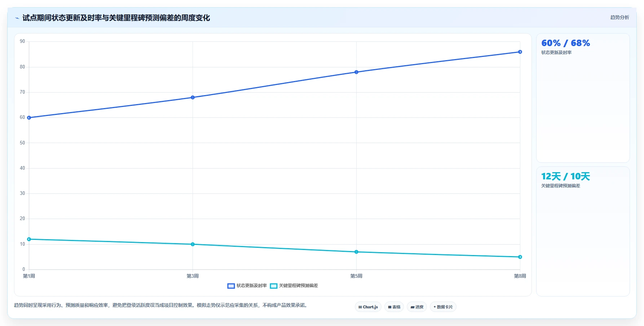Click the cyan data point at 第1周
Viewport: 644px width, 326px height.
(x=29, y=239)
